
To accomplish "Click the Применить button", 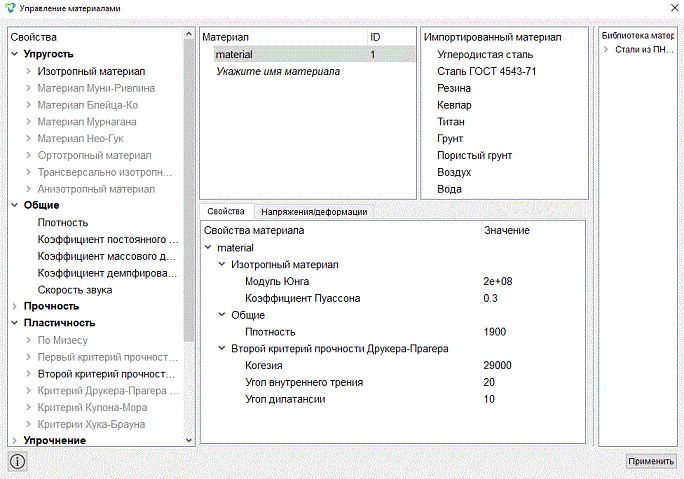I will 651,461.
